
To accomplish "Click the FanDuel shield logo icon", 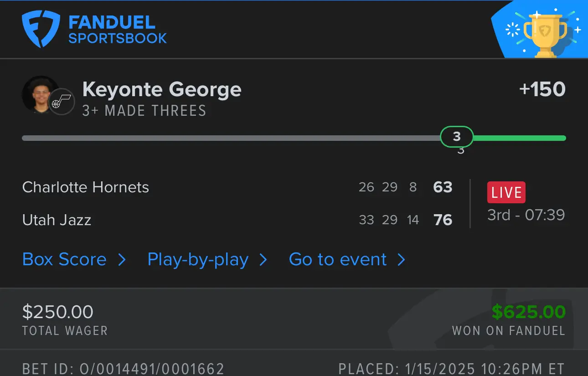I will [41, 30].
